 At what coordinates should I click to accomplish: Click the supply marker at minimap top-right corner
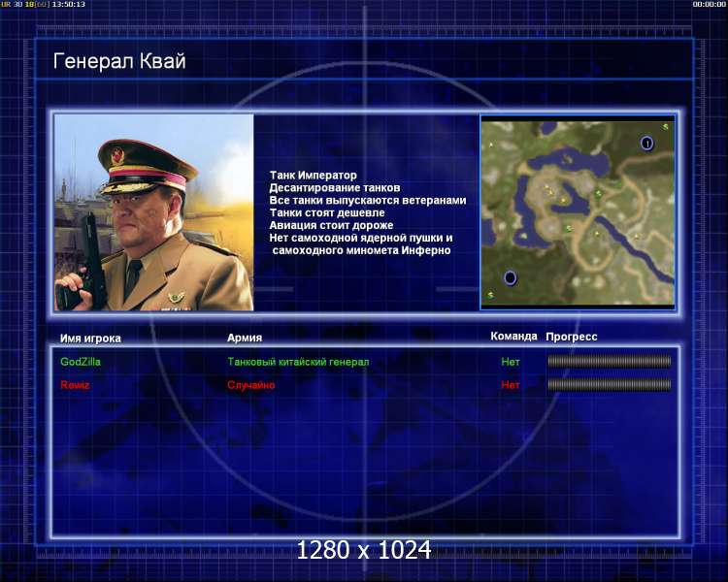[x=665, y=126]
